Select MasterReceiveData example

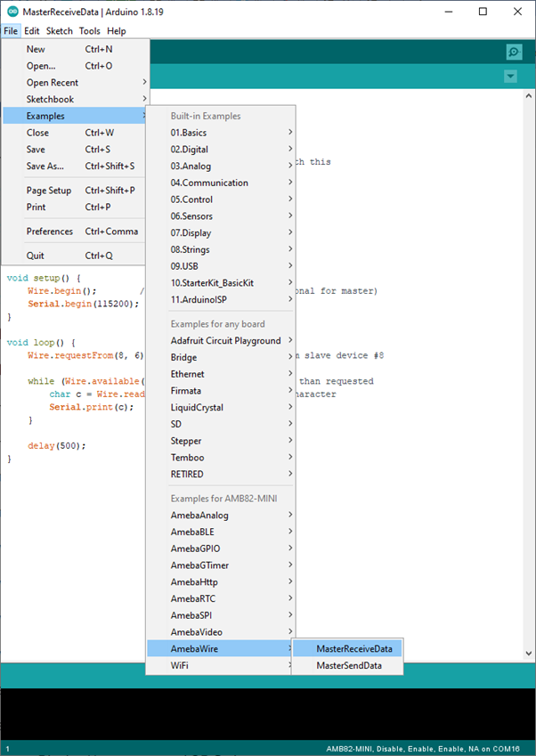pos(353,649)
